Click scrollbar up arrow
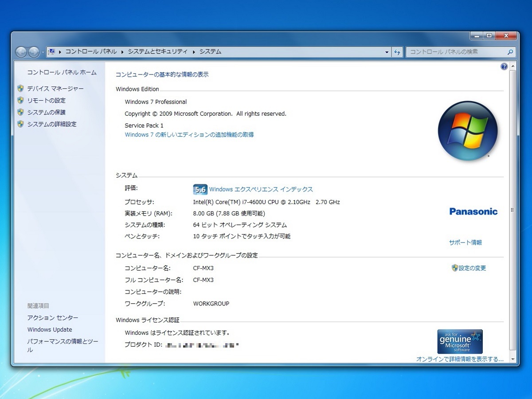This screenshot has height=399, width=532. (513, 66)
